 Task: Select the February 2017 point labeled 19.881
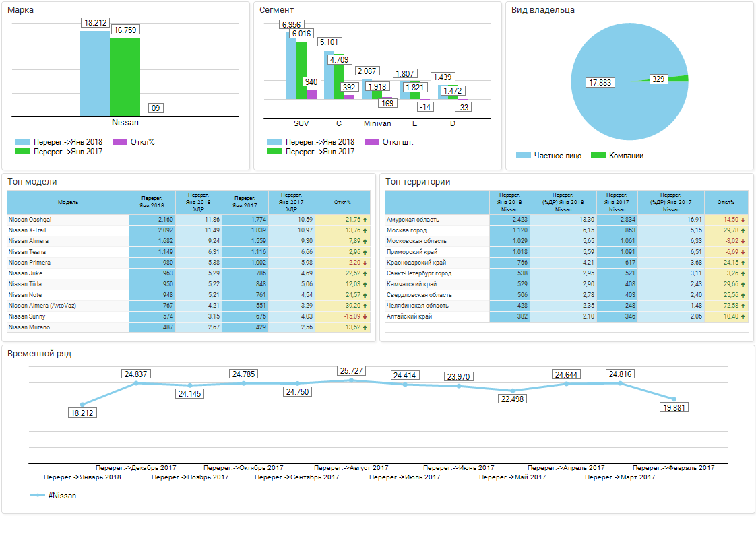pyautogui.click(x=674, y=399)
